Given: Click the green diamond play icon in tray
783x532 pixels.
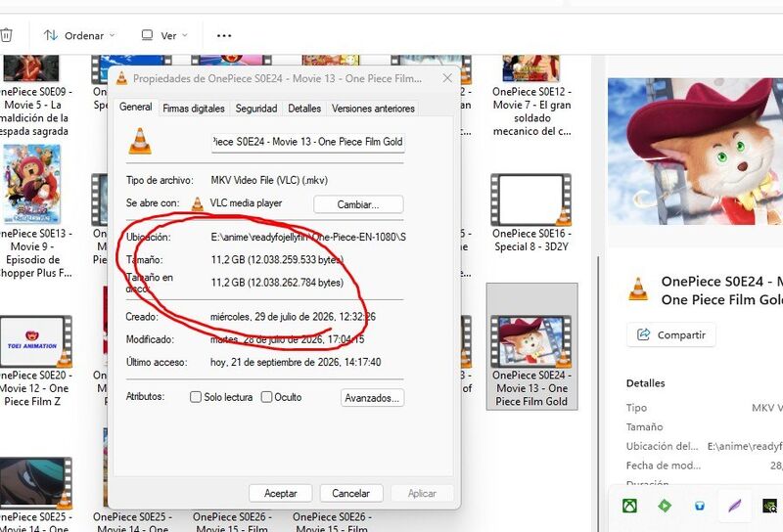Looking at the screenshot, I should tap(665, 506).
